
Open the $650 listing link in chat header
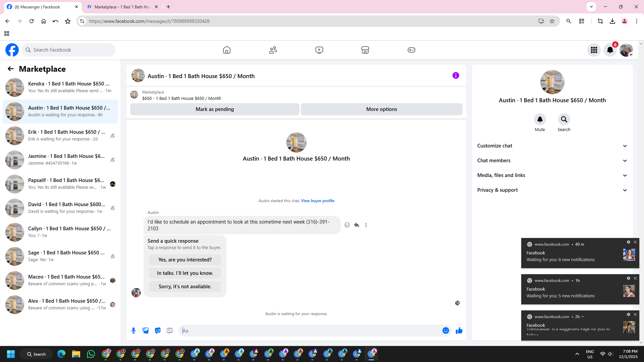click(x=181, y=98)
